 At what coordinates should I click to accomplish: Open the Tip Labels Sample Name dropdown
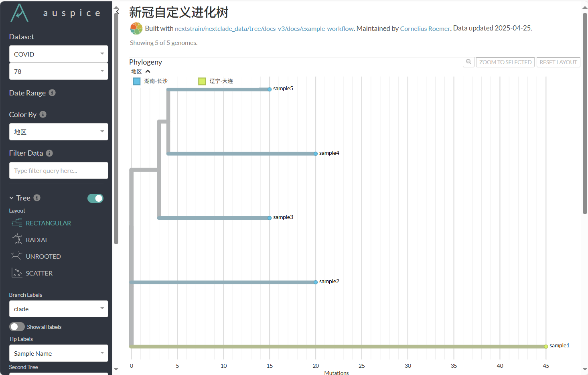click(x=59, y=353)
